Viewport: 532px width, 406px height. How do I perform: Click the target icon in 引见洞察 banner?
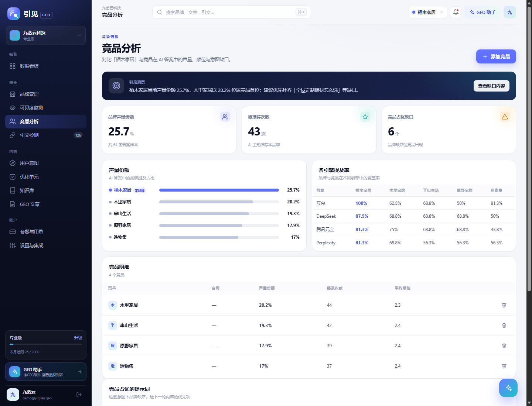[x=116, y=86]
